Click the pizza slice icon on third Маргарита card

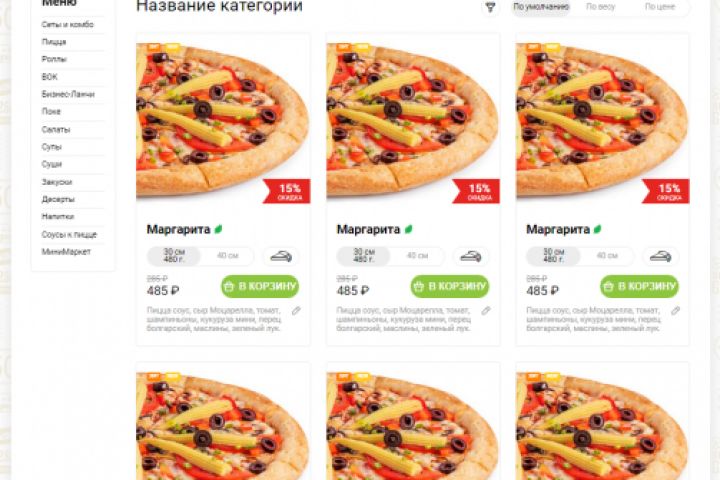[660, 256]
